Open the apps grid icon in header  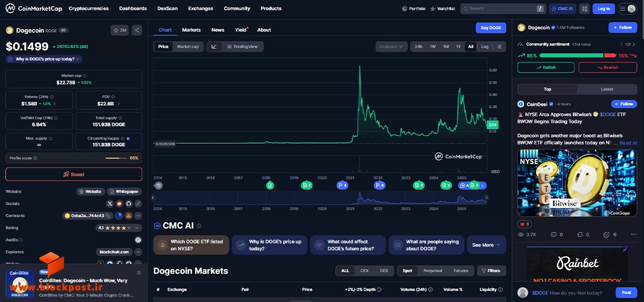585,8
